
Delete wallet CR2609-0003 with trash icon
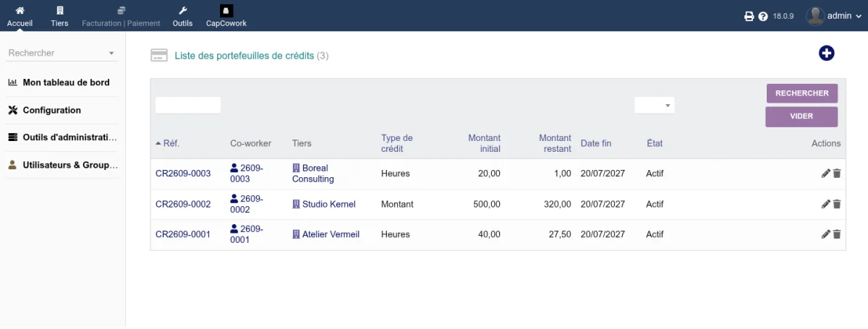tap(837, 174)
